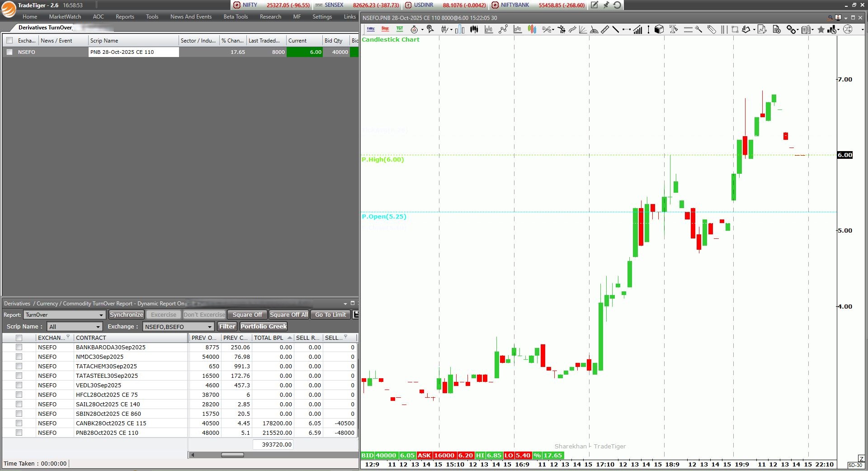Open the Tools menu
Image resolution: width=868 pixels, height=471 pixels.
click(152, 17)
